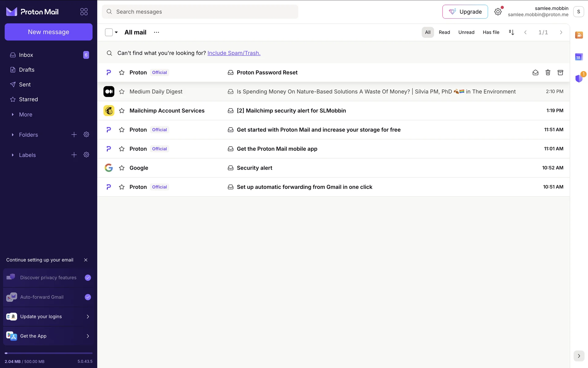The image size is (588, 368).
Task: Filter messages by Unread
Action: 466,32
